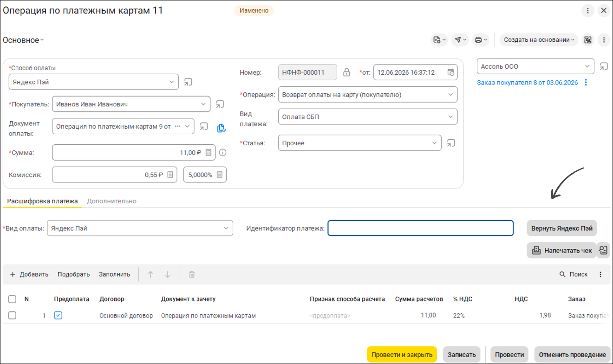Click the Сумма расчетов column header
The height and width of the screenshot is (364, 613).
[x=419, y=299]
